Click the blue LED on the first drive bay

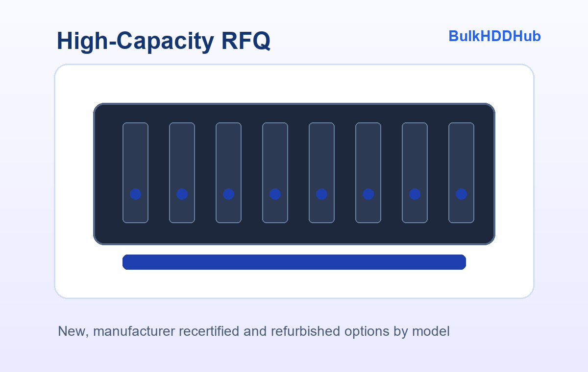[x=135, y=194]
